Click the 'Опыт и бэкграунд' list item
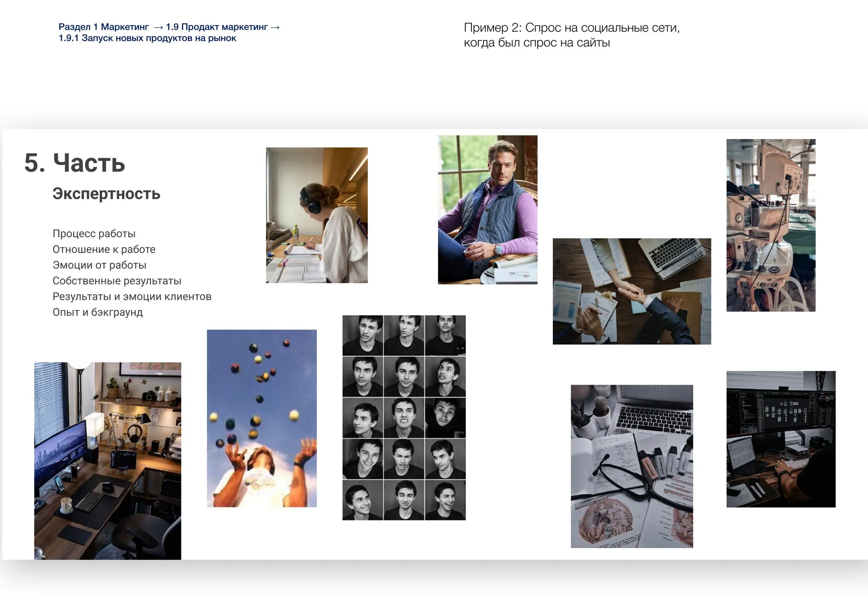The height and width of the screenshot is (614, 868). (98, 312)
